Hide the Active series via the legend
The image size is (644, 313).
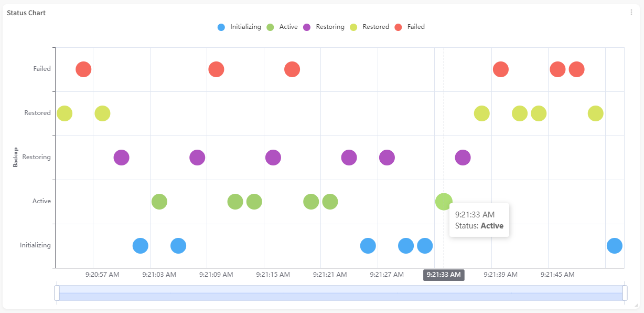(282, 27)
